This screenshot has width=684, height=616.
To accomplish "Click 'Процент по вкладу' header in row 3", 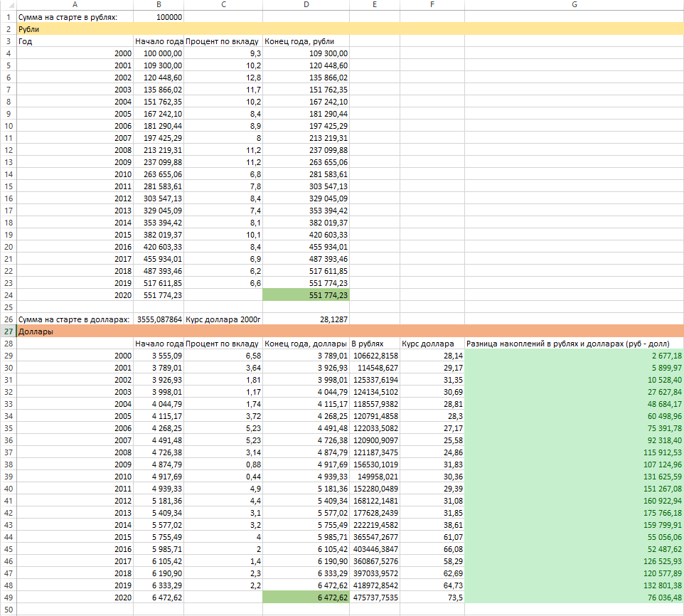I will click(223, 41).
